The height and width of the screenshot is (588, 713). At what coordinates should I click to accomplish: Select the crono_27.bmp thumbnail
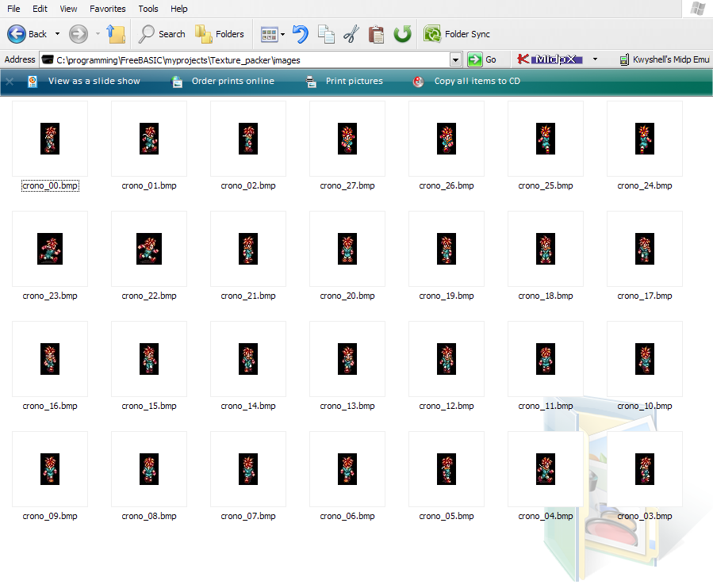click(347, 139)
